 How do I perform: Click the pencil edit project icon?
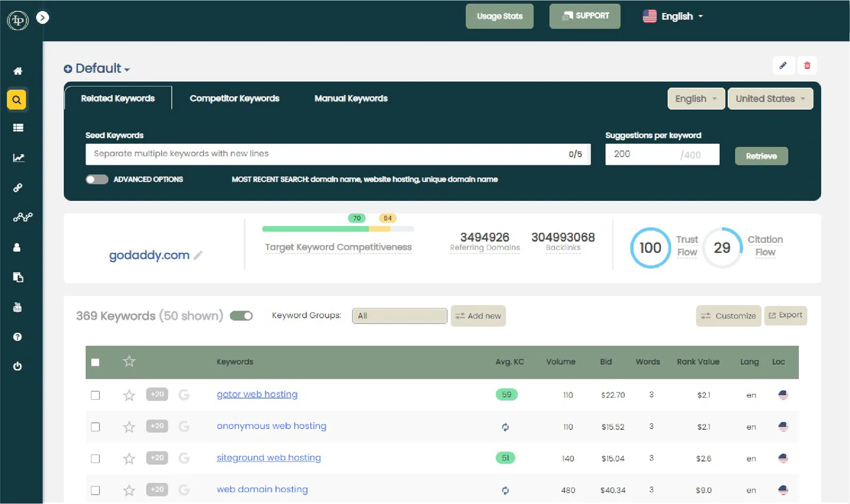783,65
